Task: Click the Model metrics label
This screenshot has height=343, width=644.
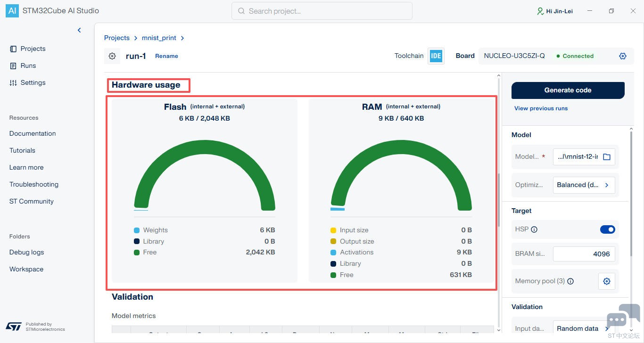Action: (134, 316)
